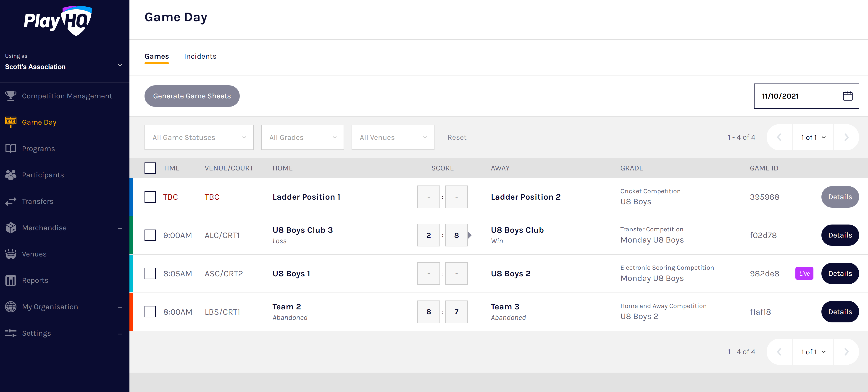Image resolution: width=868 pixels, height=392 pixels.
Task: Click the Programs book icon
Action: point(11,149)
